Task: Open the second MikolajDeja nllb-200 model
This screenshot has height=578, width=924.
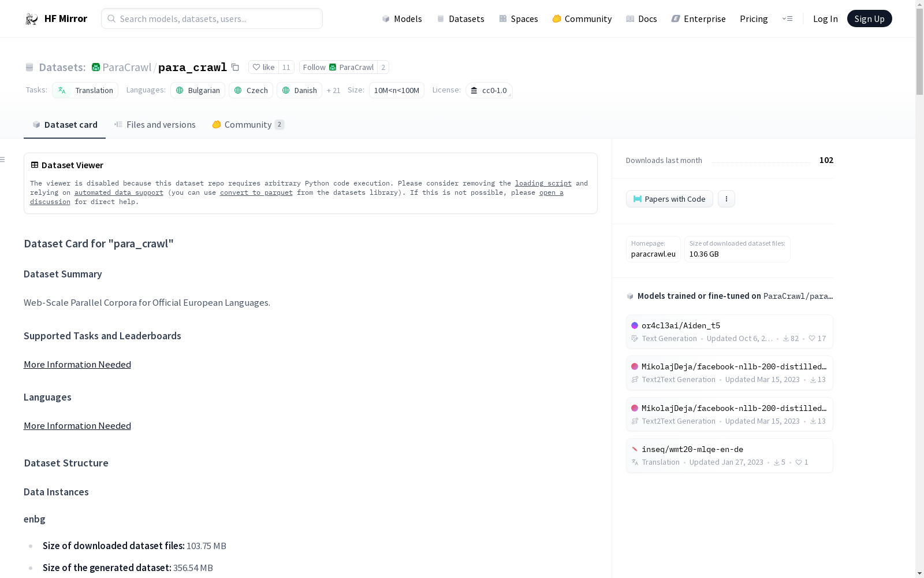Action: [x=729, y=414]
